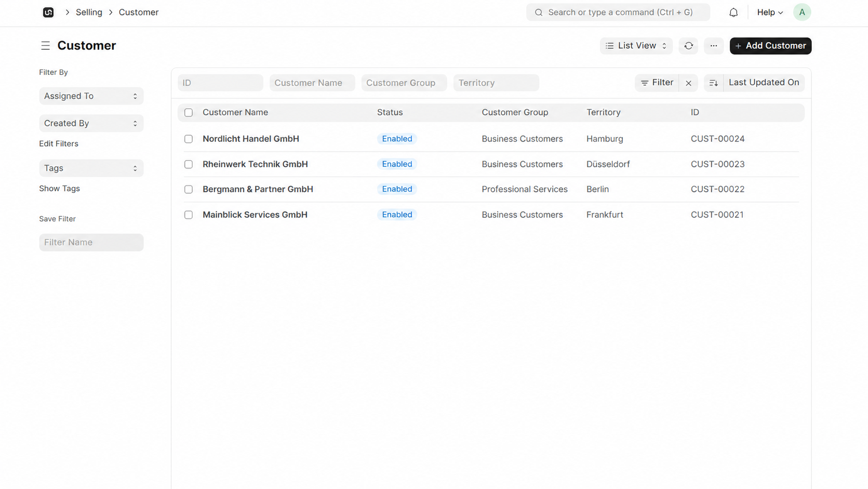Check the Mainblick Services GmbH row
The image size is (868, 489).
click(189, 215)
